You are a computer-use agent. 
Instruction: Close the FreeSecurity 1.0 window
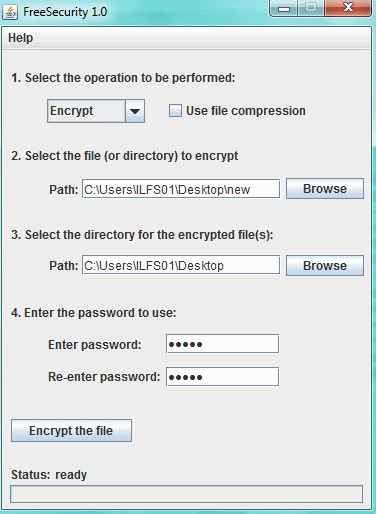tap(348, 8)
